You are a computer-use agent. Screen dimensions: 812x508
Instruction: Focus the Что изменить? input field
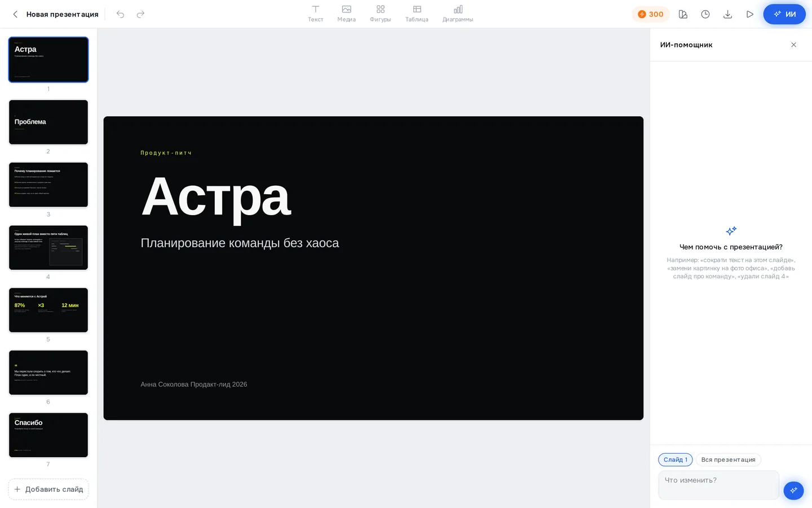pyautogui.click(x=718, y=485)
